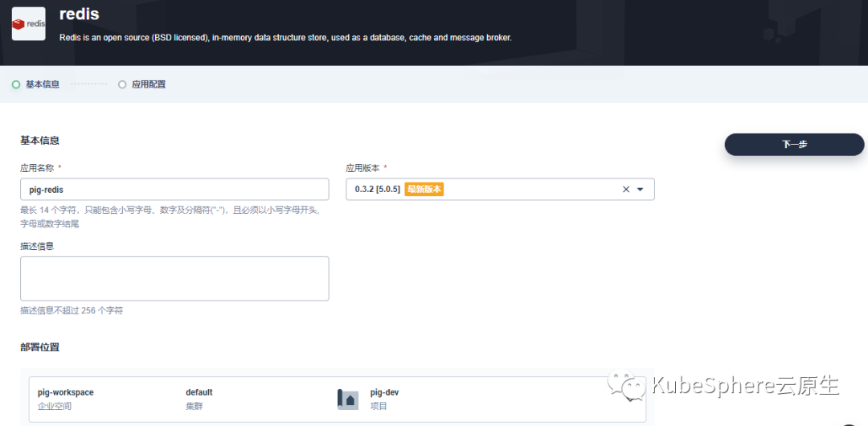Screen dimensions: 868x426
Task: Click the 部署位置 section heading
Action: tap(40, 347)
